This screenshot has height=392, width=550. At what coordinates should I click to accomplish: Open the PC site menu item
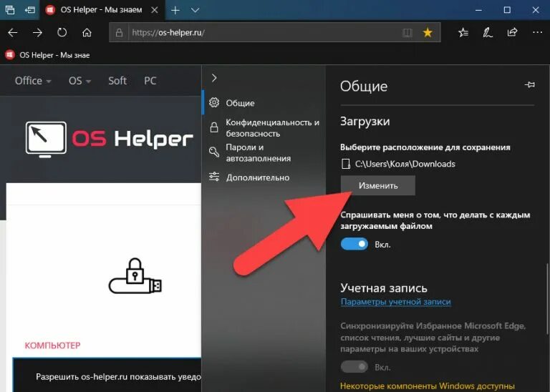150,81
